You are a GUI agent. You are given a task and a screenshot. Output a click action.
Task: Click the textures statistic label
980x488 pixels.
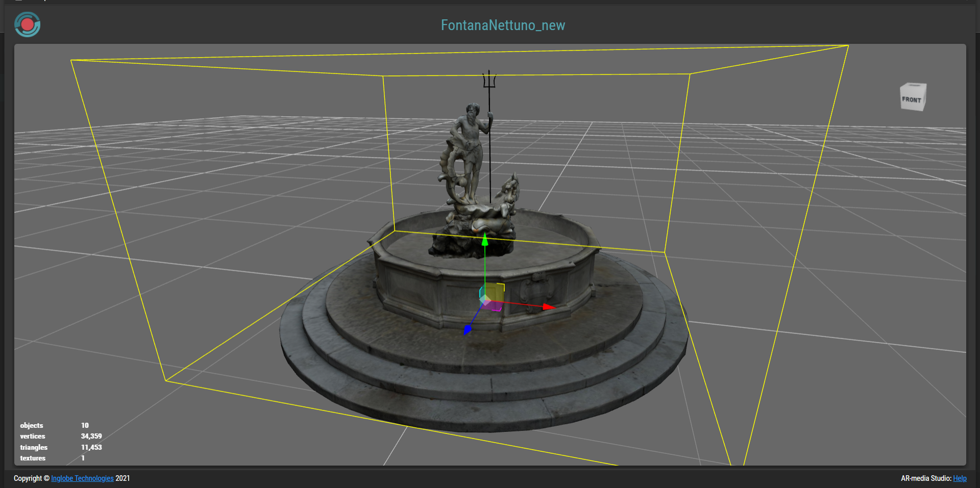click(x=33, y=458)
